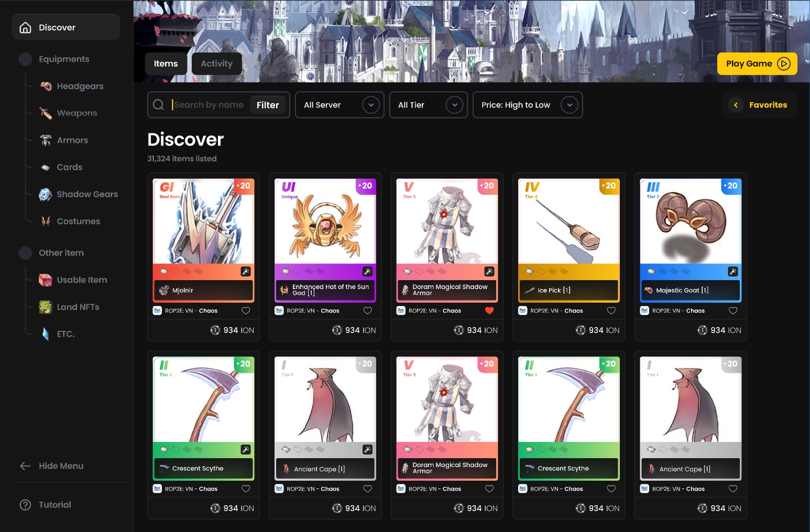Screen dimensions: 810x532
Task: Select the Weapons sword icon
Action: tap(46, 113)
